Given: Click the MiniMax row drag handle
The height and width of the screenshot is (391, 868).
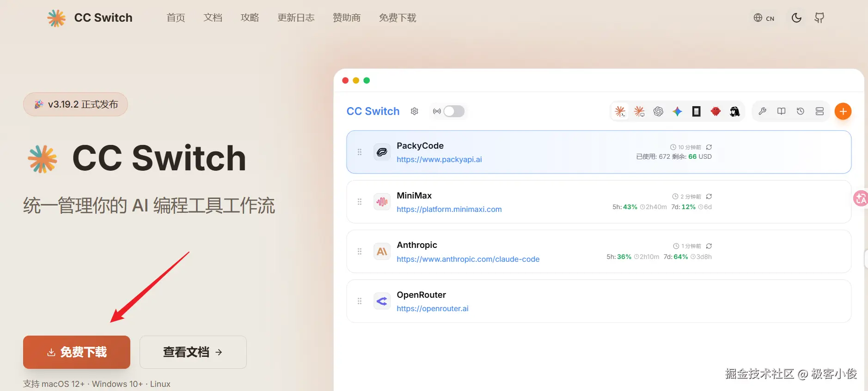Looking at the screenshot, I should point(360,202).
